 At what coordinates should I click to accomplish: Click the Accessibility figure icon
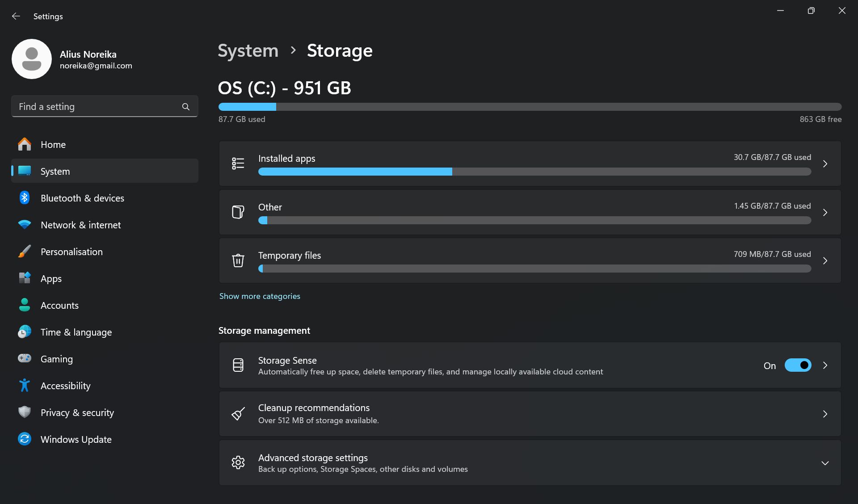click(x=25, y=385)
